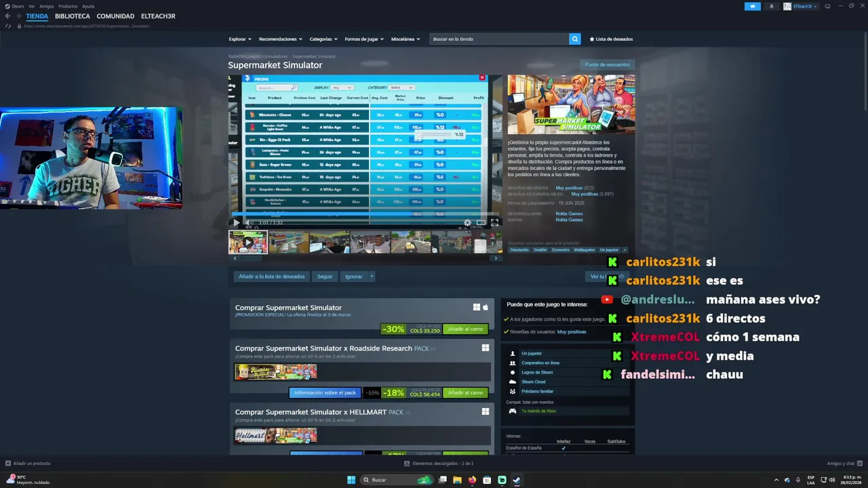Click Cooperativo en línea feature link
This screenshot has height=488, width=868.
(540, 363)
